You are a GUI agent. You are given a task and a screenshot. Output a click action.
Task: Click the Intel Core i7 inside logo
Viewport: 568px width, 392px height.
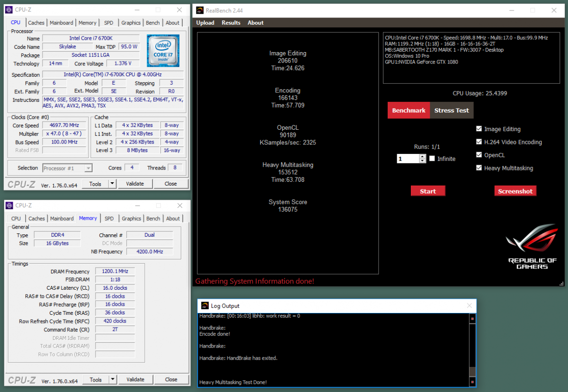163,51
